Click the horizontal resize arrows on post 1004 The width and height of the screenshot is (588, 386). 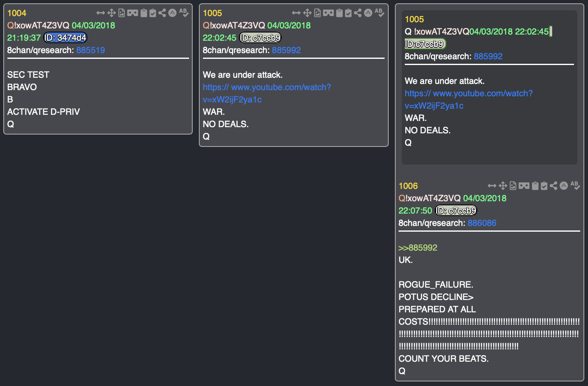click(100, 13)
